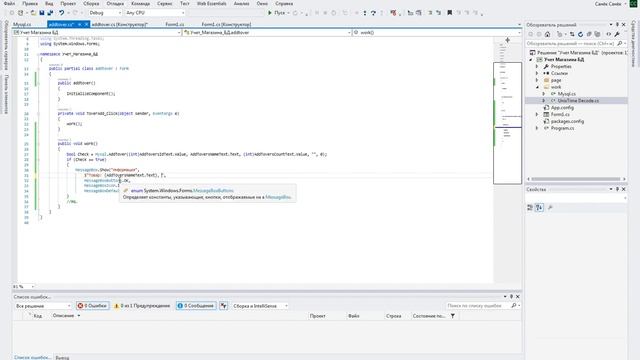Click the comment selection toolbar icon
Image resolution: width=640 pixels, height=360 pixels.
430,13
